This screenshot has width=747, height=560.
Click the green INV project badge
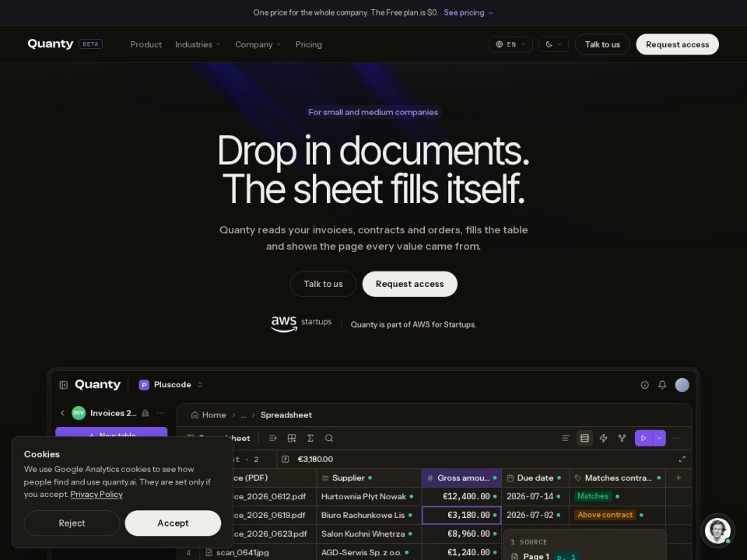(x=79, y=413)
